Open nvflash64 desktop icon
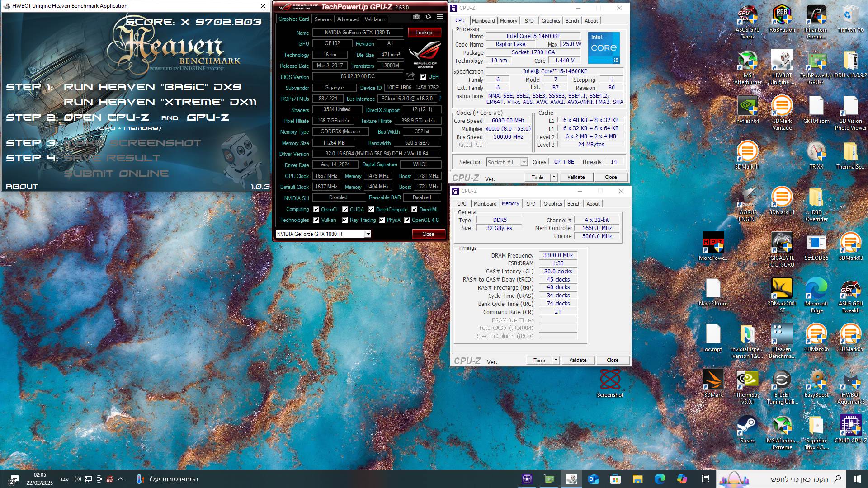868x488 pixels. 747,110
